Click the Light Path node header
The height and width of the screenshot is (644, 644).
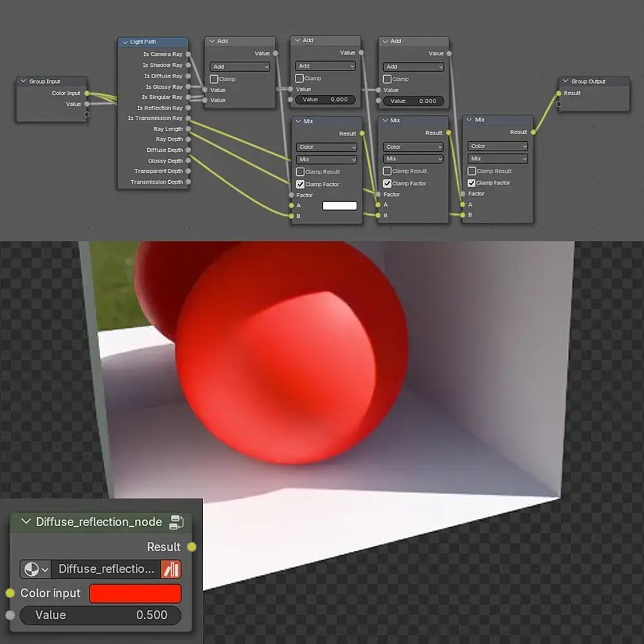pos(153,42)
